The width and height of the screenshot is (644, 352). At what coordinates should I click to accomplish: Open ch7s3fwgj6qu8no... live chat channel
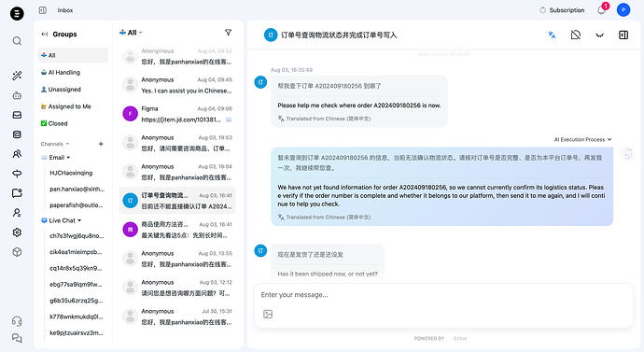[x=77, y=236]
